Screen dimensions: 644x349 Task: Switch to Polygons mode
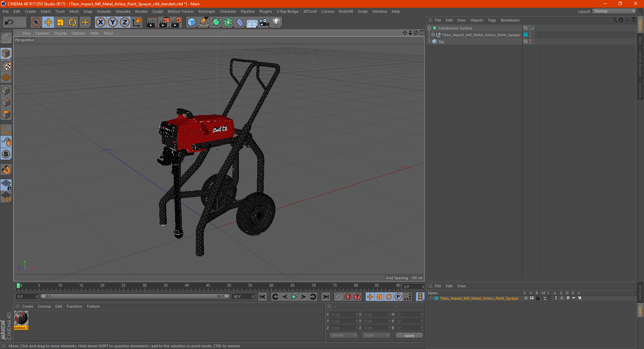pos(6,114)
